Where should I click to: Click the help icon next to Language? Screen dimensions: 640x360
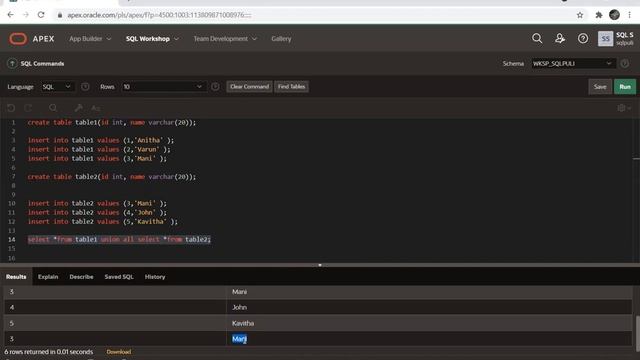[85, 87]
